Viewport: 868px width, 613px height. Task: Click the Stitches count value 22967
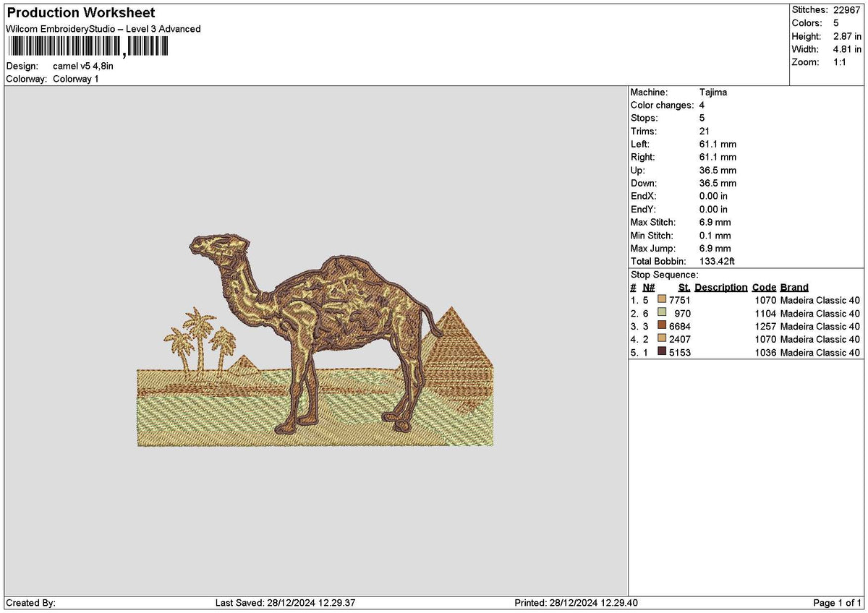(x=848, y=10)
